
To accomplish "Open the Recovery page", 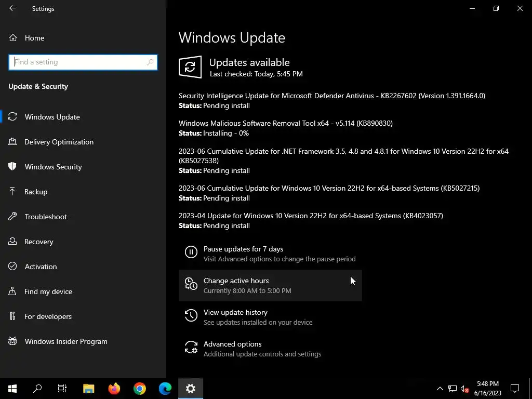I will pos(83,242).
